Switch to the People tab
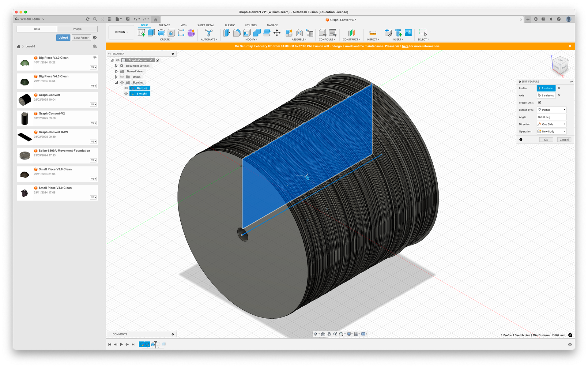This screenshot has width=588, height=367. (77, 29)
